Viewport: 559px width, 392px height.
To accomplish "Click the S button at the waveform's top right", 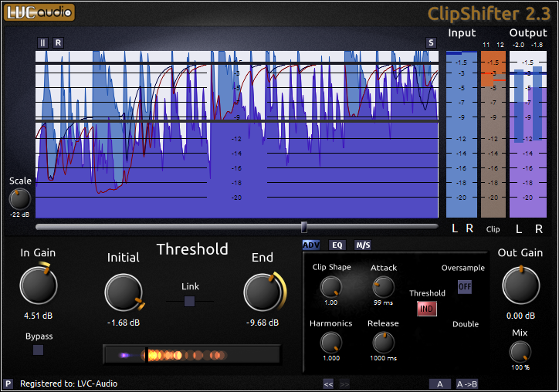I will tap(431, 42).
